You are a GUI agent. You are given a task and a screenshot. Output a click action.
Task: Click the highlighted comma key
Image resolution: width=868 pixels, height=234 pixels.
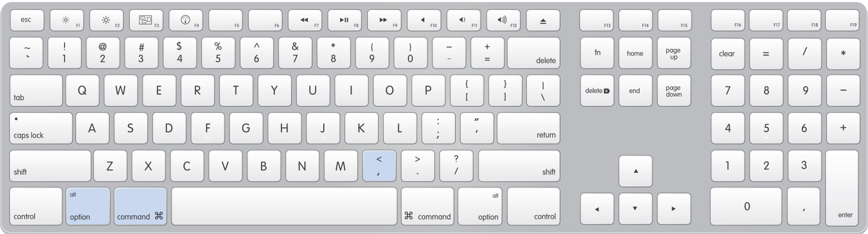pyautogui.click(x=379, y=166)
